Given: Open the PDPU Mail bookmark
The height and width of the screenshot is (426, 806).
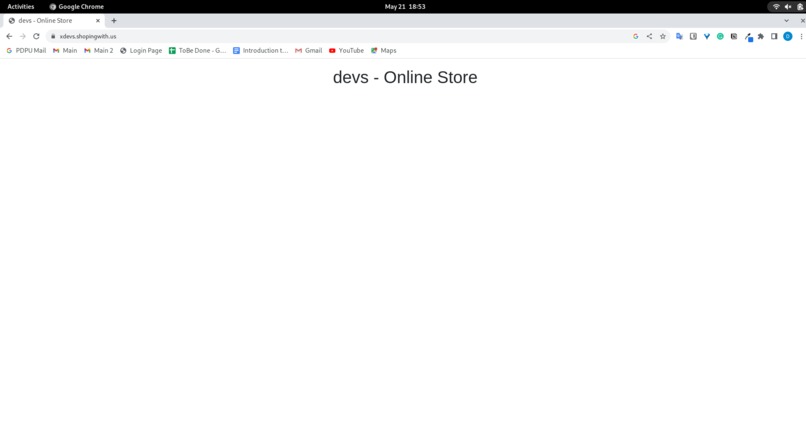Looking at the screenshot, I should 26,50.
